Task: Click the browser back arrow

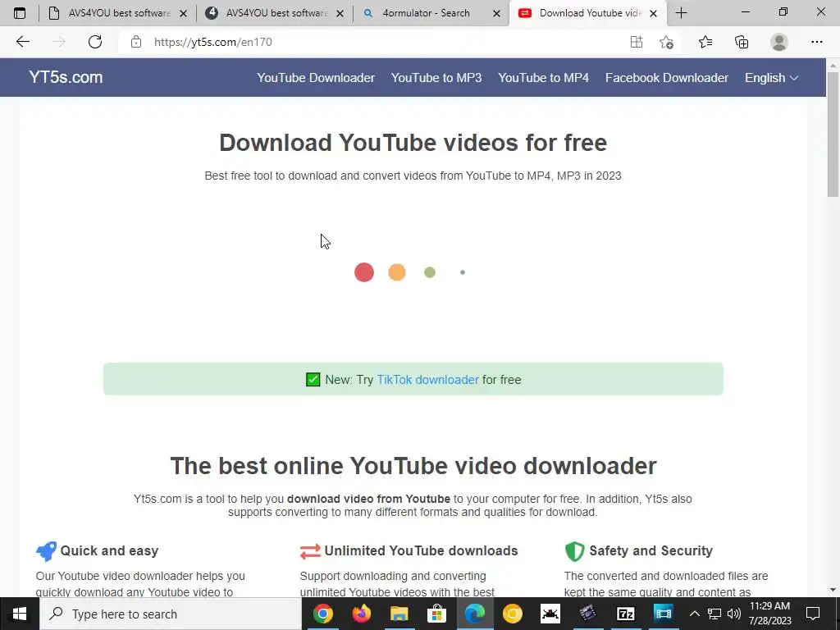Action: 22,42
